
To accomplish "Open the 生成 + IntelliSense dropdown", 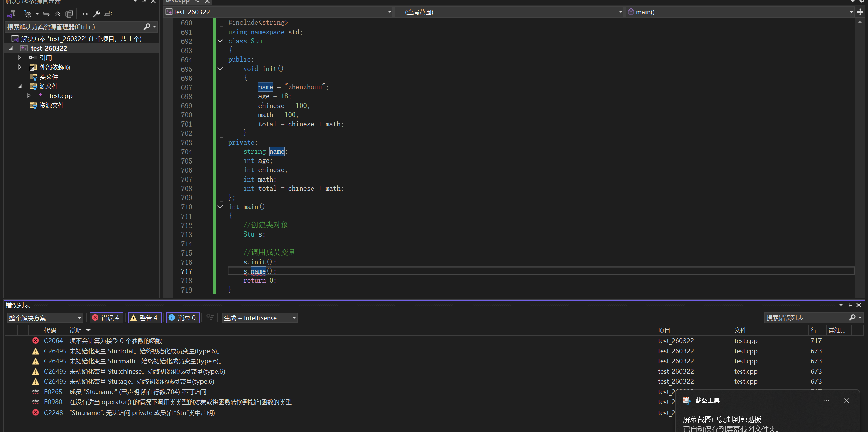I will 260,318.
